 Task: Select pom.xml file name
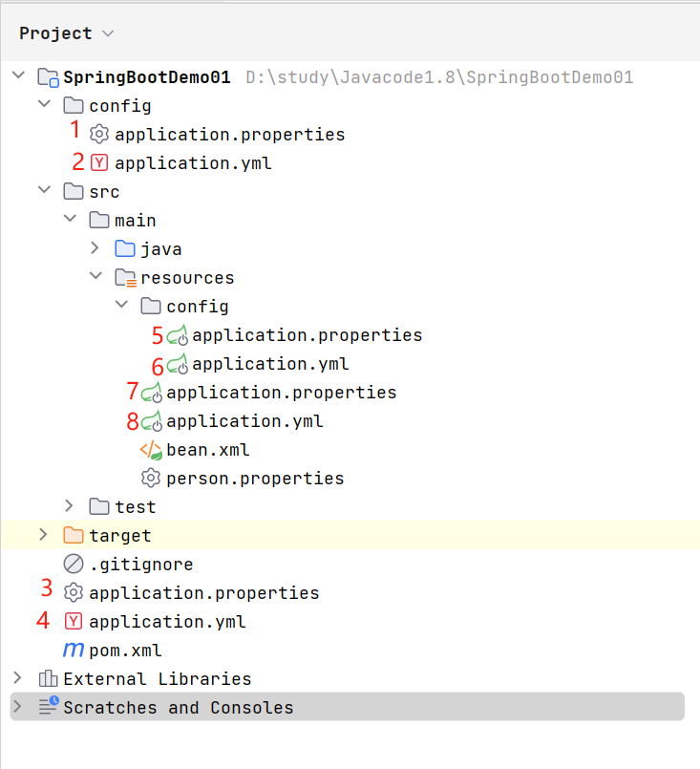click(x=125, y=651)
